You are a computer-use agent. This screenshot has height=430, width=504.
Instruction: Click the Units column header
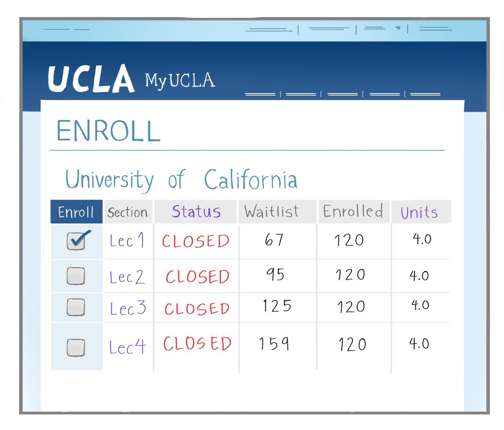pyautogui.click(x=419, y=212)
